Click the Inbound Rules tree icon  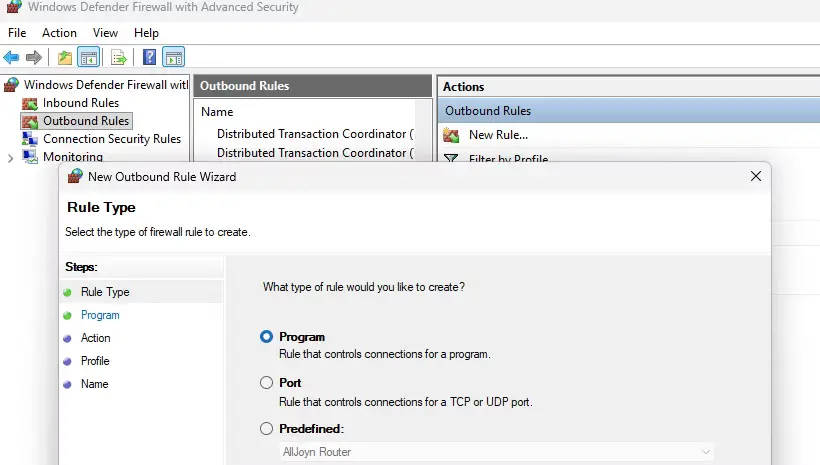point(30,103)
